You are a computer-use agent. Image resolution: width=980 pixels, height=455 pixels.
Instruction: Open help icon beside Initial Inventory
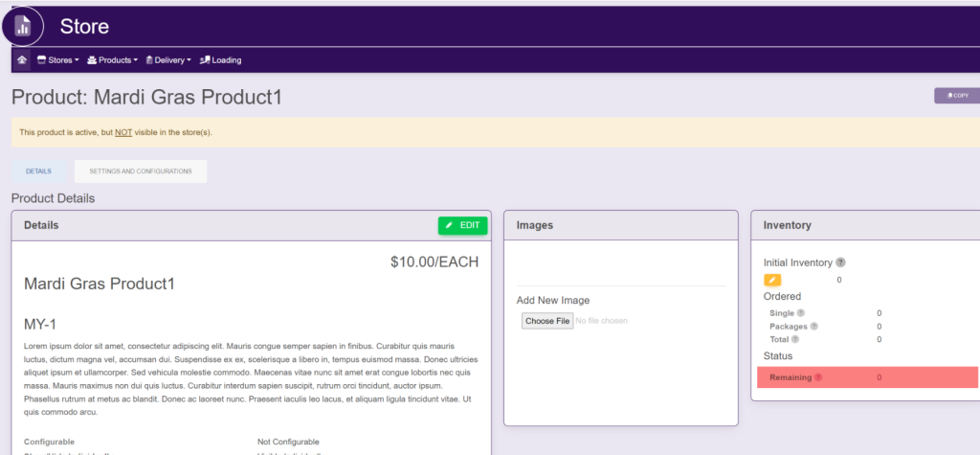(x=840, y=262)
